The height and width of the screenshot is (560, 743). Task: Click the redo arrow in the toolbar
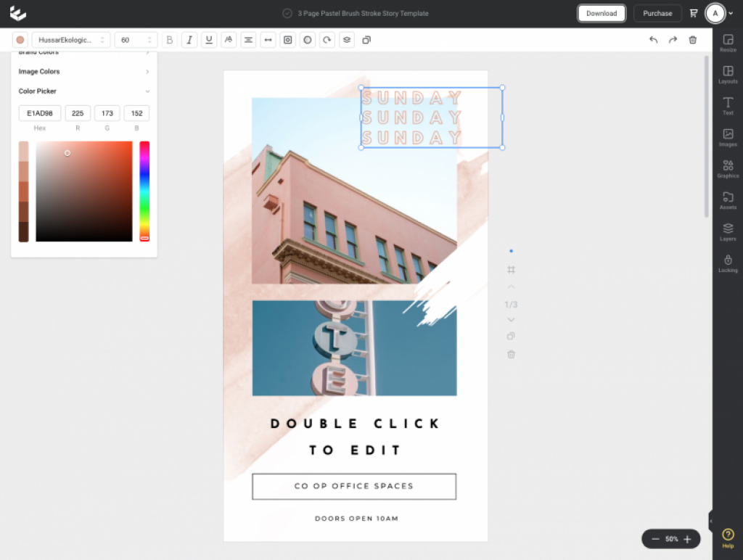pyautogui.click(x=673, y=40)
